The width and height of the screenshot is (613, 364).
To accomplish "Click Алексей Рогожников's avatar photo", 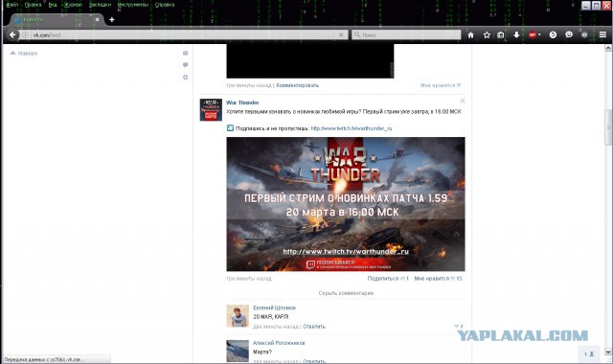I will [x=238, y=352].
